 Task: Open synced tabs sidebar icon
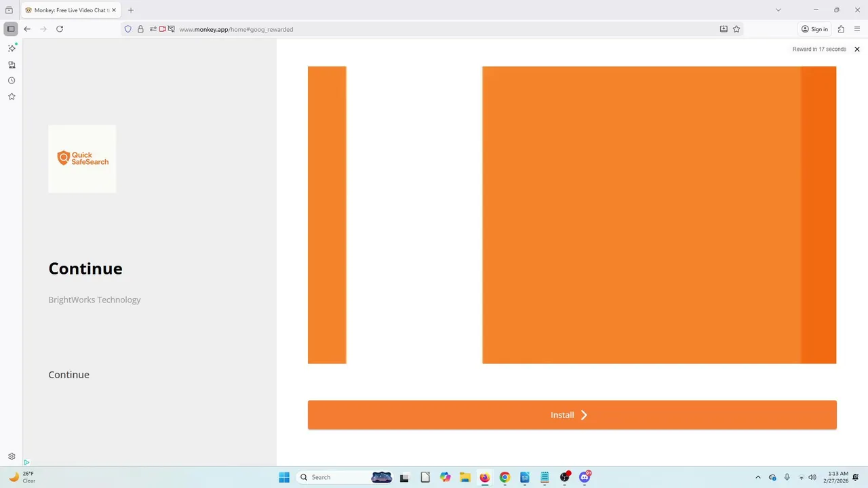[12, 65]
